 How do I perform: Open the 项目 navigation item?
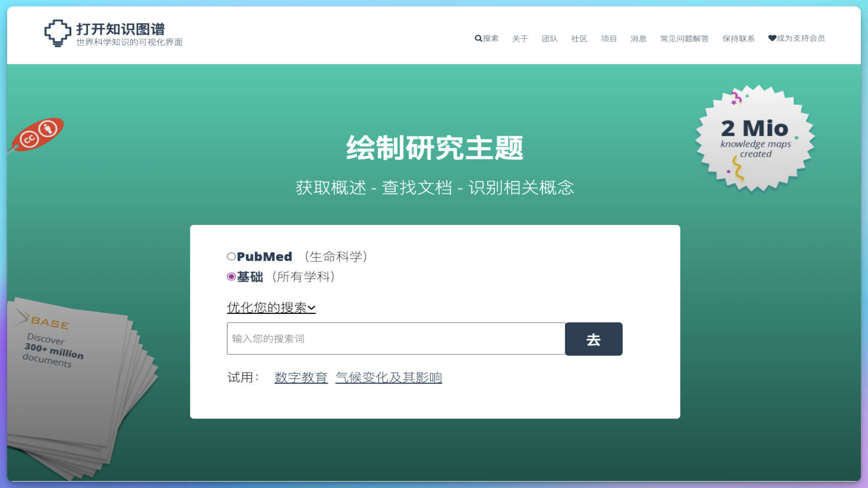[x=609, y=38]
